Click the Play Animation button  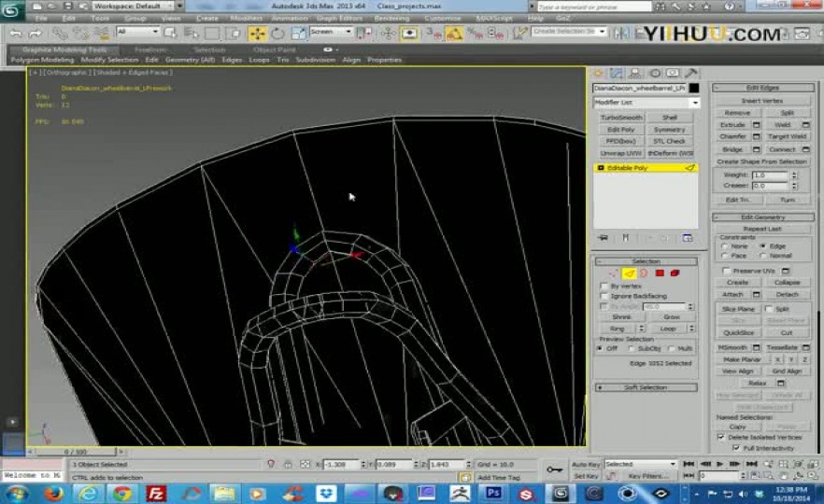coord(720,464)
